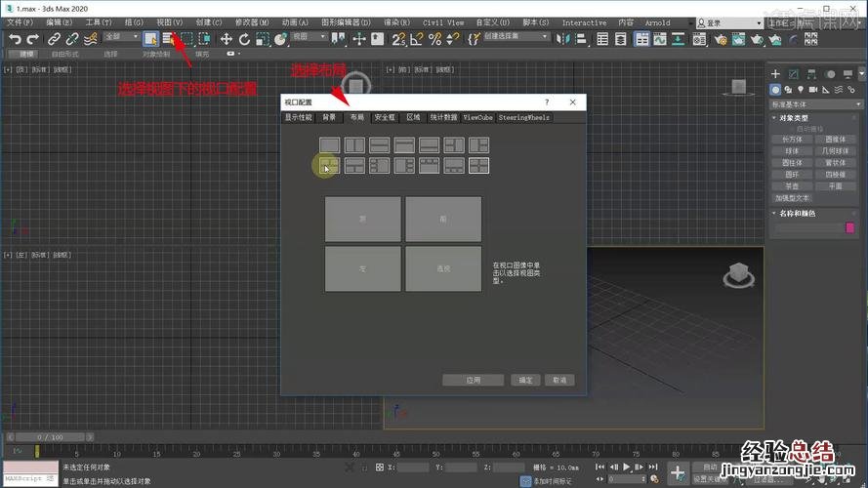Viewport: 868px width, 488px height.
Task: Select two side-by-side viewports layout
Action: point(354,144)
